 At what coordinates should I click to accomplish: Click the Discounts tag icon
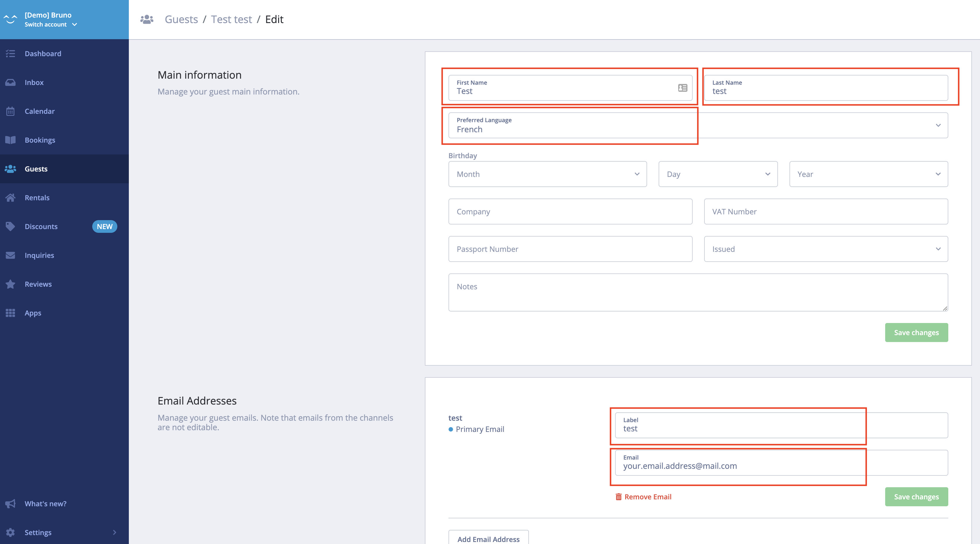pyautogui.click(x=10, y=226)
